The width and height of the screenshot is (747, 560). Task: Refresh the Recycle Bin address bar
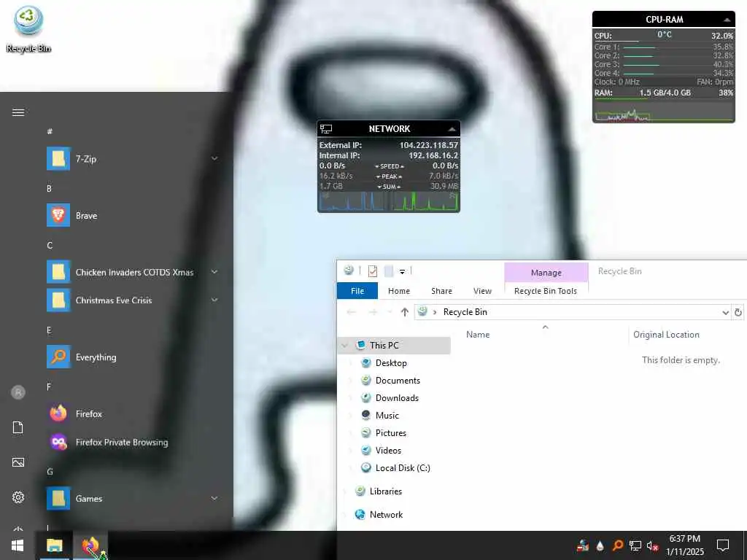click(x=738, y=312)
